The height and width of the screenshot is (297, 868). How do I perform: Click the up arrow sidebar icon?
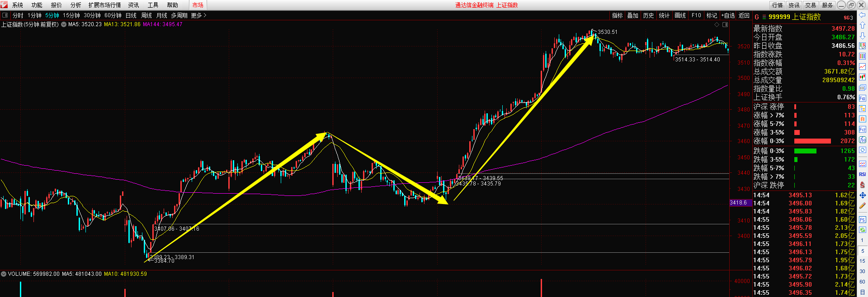point(862,25)
